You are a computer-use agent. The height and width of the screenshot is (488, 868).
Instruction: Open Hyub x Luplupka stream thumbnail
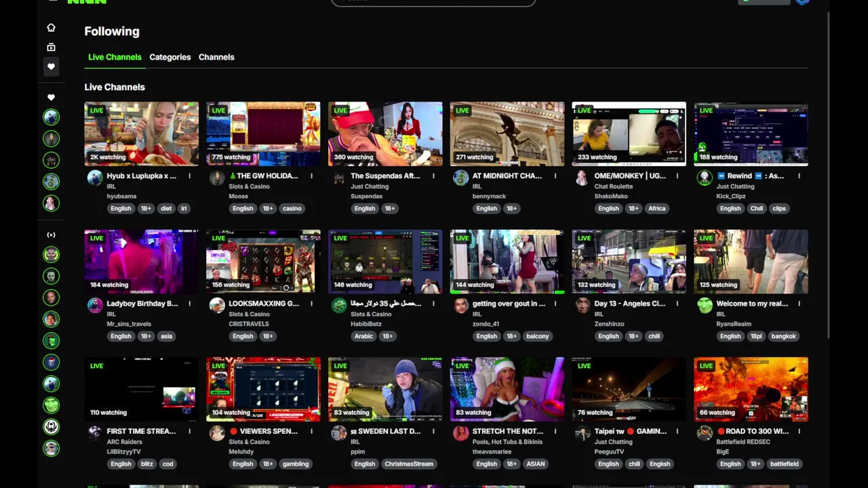coord(141,134)
